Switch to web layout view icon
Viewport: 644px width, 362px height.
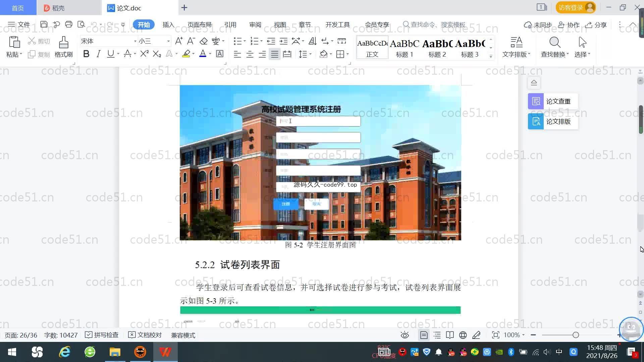point(463,335)
